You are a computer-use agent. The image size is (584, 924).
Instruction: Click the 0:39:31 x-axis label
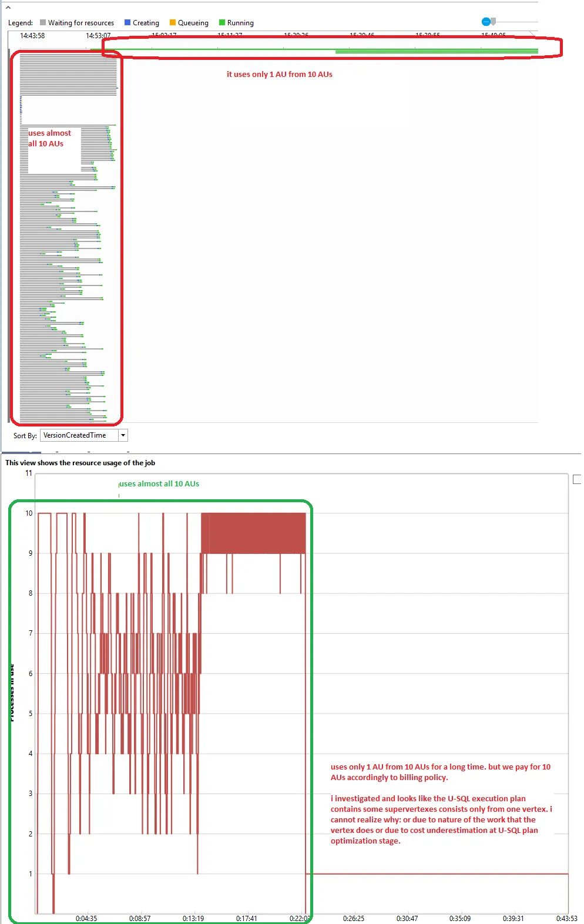tap(513, 919)
